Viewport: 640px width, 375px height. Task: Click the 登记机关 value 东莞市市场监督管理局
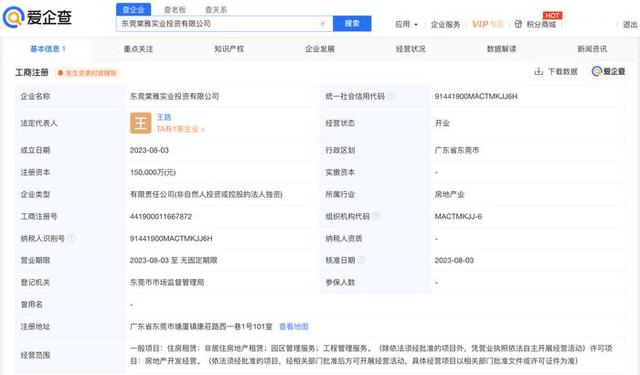point(167,282)
